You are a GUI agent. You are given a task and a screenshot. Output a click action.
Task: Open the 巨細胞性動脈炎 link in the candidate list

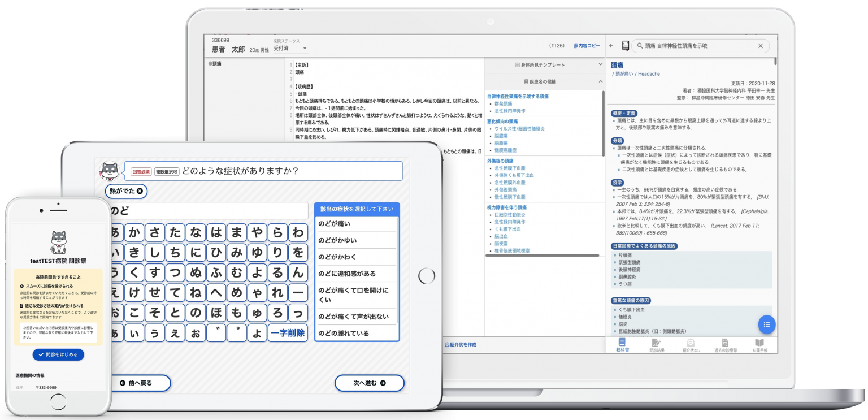tap(510, 215)
